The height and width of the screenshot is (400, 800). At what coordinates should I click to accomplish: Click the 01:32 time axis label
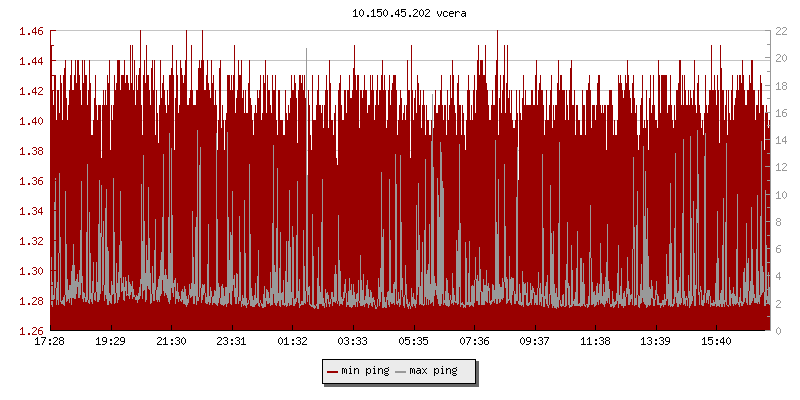292,342
